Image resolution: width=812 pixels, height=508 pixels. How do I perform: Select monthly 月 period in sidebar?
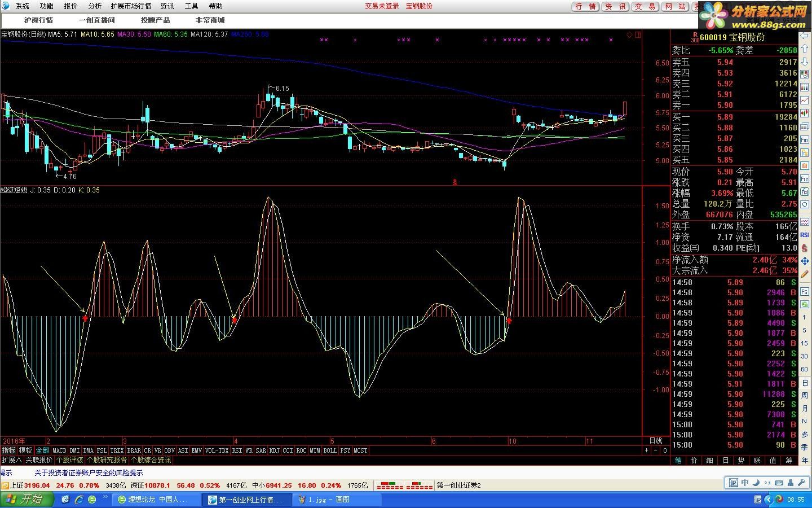805,408
